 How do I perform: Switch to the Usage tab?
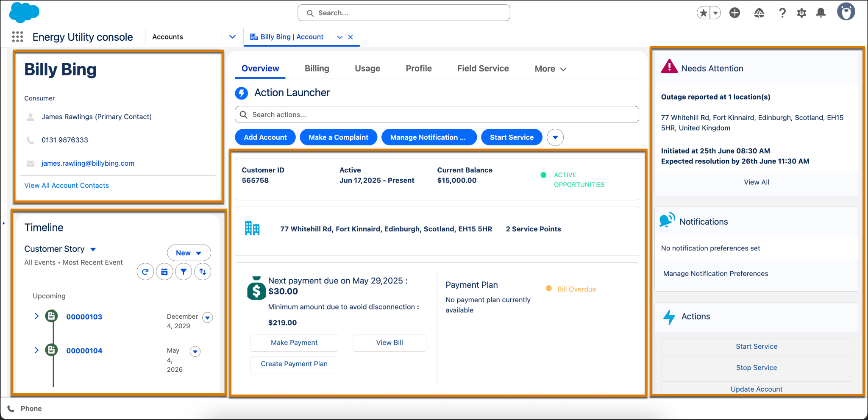(367, 69)
